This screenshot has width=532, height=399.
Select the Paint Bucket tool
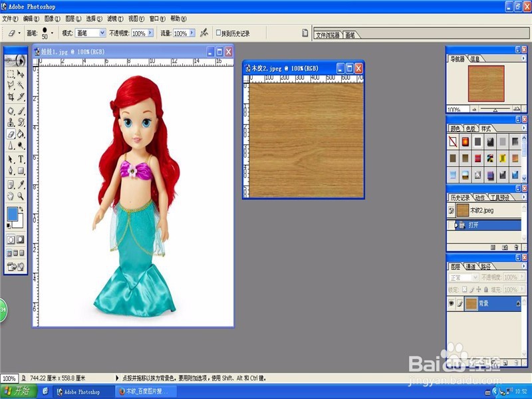[x=21, y=134]
